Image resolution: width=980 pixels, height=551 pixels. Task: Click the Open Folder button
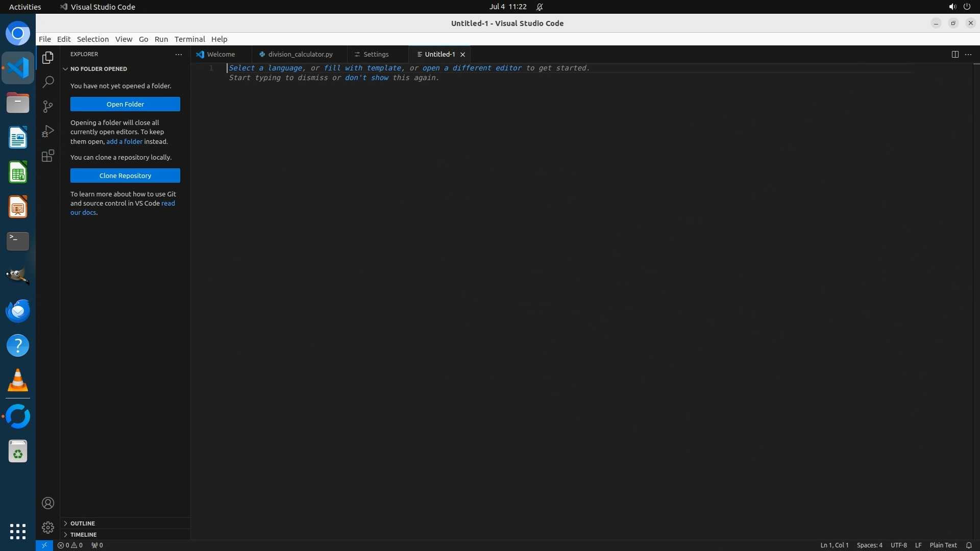[125, 104]
